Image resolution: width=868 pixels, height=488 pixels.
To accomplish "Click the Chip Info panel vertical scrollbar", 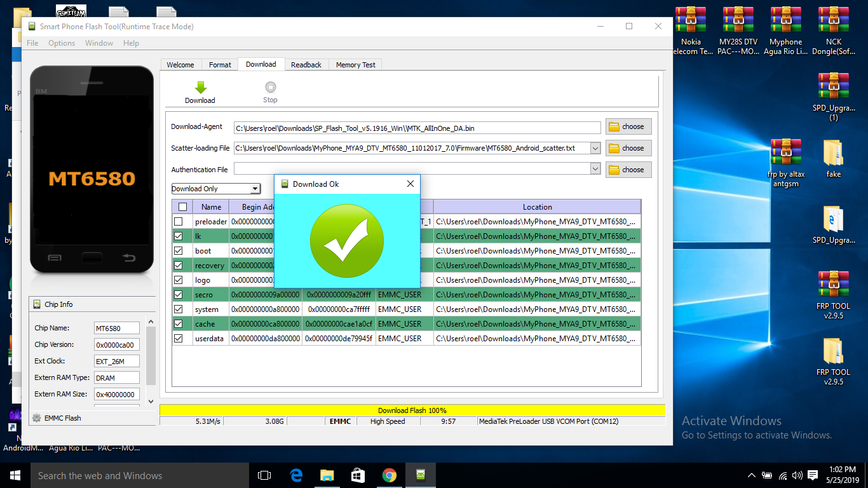I will click(x=151, y=360).
